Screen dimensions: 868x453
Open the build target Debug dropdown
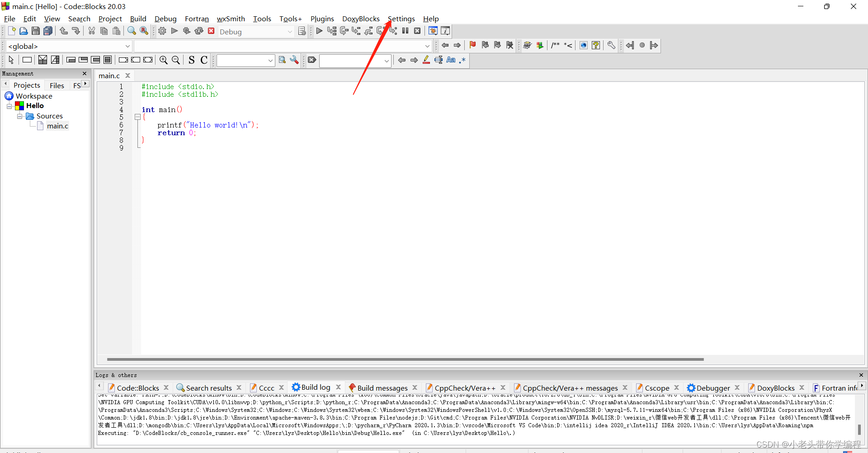coord(256,32)
